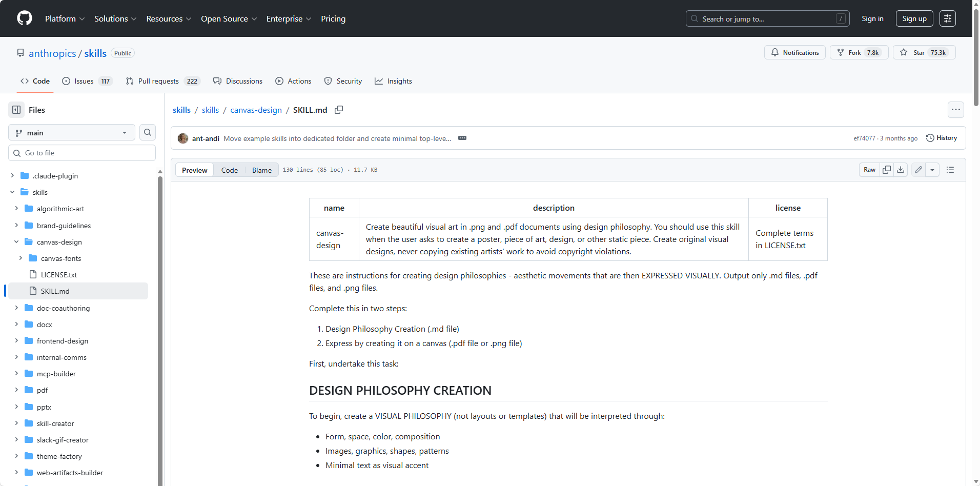
Task: Click the search files magnifier icon
Action: pos(148,132)
